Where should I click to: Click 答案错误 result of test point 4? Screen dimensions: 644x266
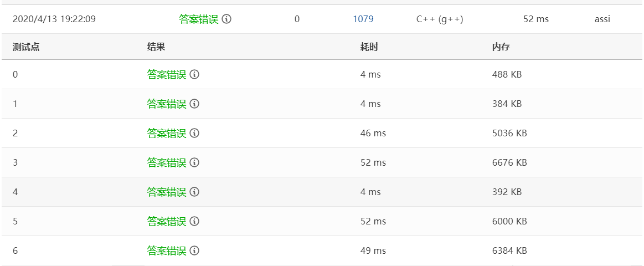[x=167, y=192]
